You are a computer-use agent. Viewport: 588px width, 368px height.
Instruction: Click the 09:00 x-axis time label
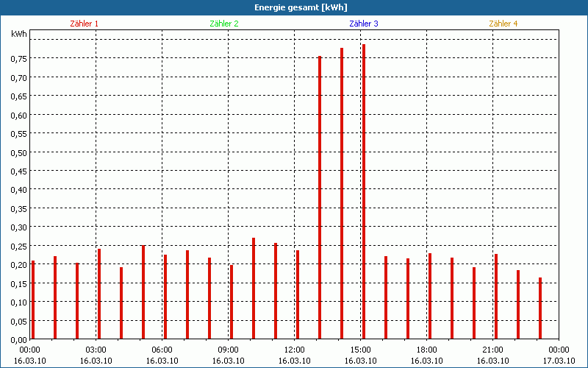pyautogui.click(x=228, y=350)
